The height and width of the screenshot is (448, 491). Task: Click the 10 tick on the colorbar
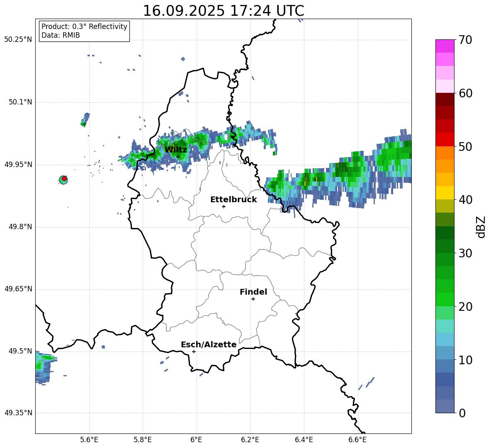465,360
